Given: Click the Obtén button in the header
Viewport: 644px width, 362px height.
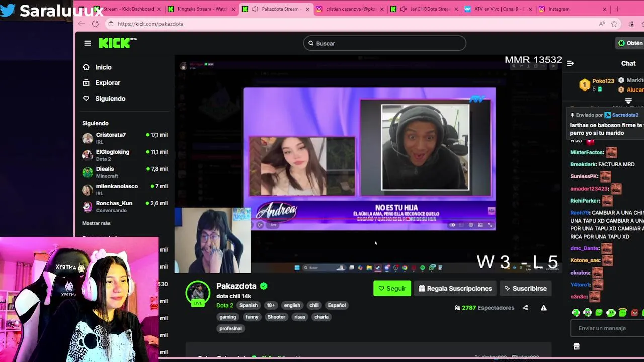Looking at the screenshot, I should tap(630, 43).
